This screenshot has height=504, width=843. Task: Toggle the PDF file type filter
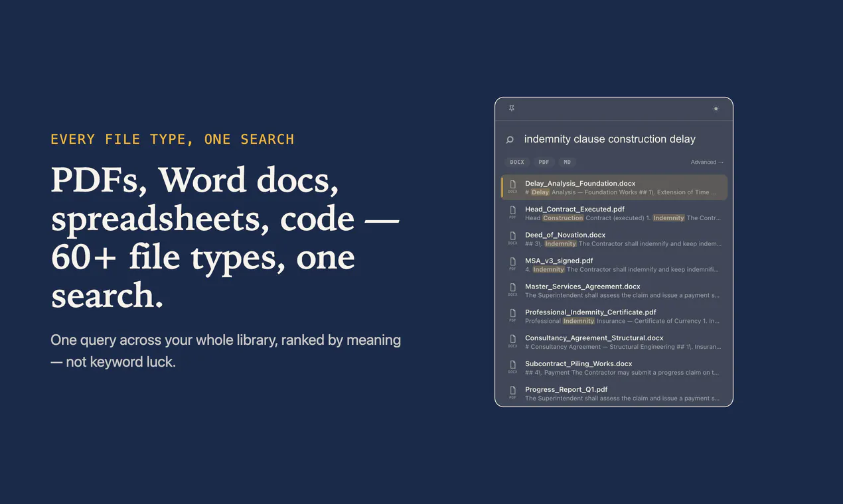coord(544,162)
